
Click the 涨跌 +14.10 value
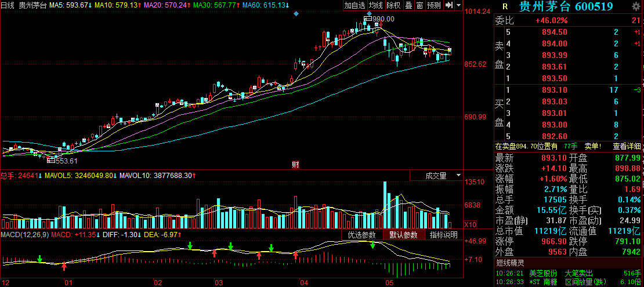point(553,168)
